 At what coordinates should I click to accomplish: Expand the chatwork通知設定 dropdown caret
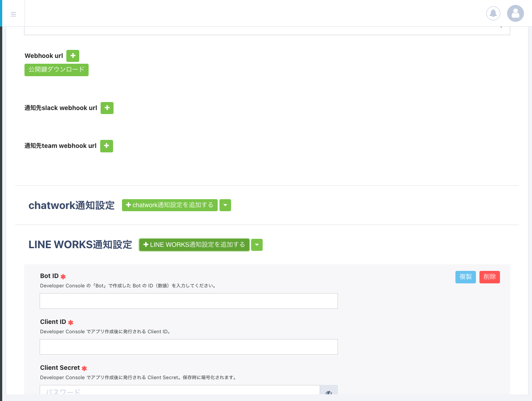tap(225, 205)
